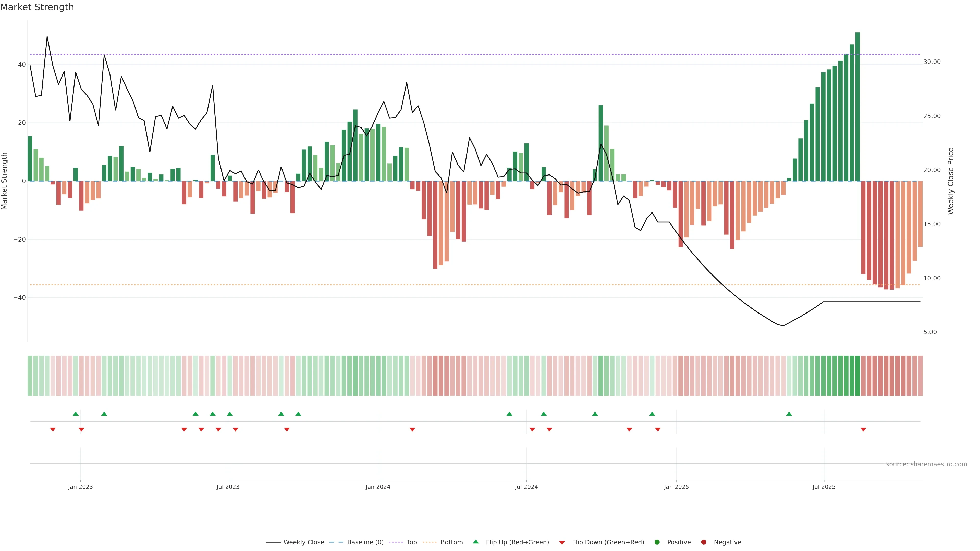
Task: Click the leftmost green flip-up triangle marker
Action: (x=76, y=414)
